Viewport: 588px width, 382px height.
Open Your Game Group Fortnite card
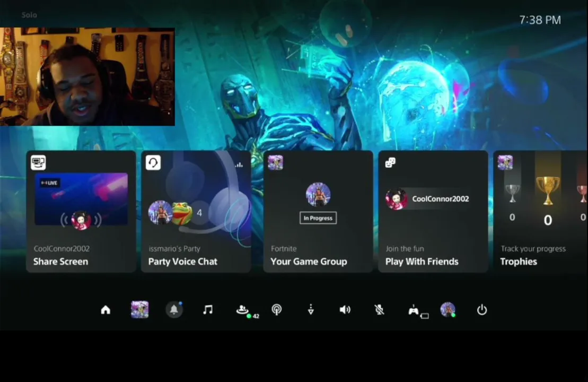[x=318, y=212]
